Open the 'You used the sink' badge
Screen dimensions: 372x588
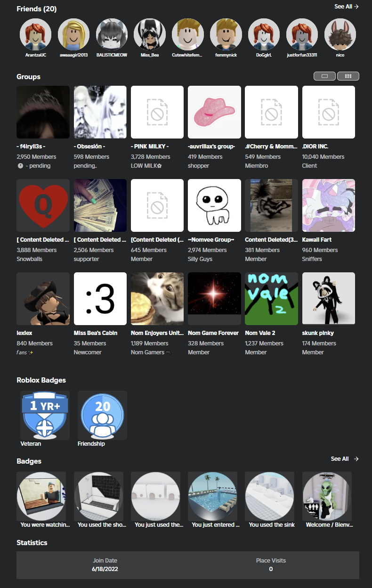(271, 500)
